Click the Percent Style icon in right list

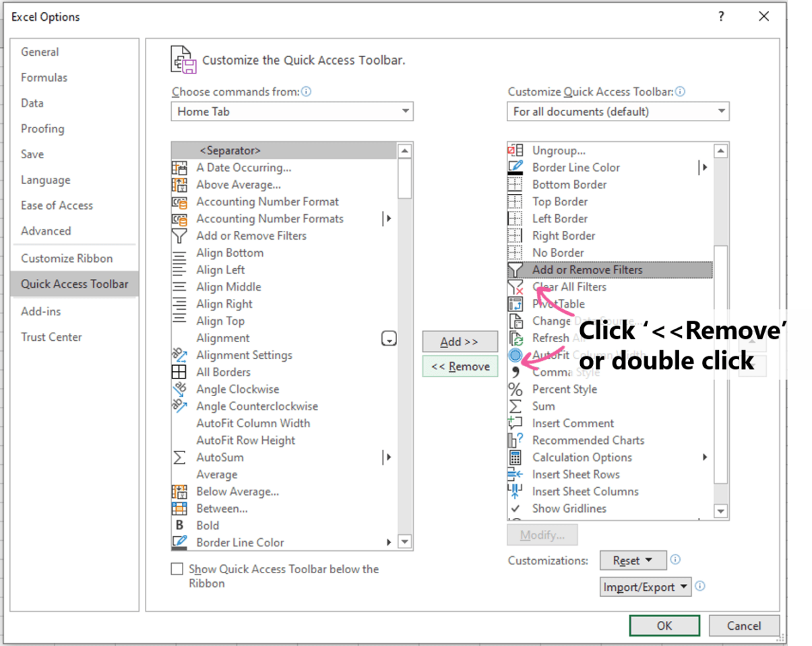point(516,389)
